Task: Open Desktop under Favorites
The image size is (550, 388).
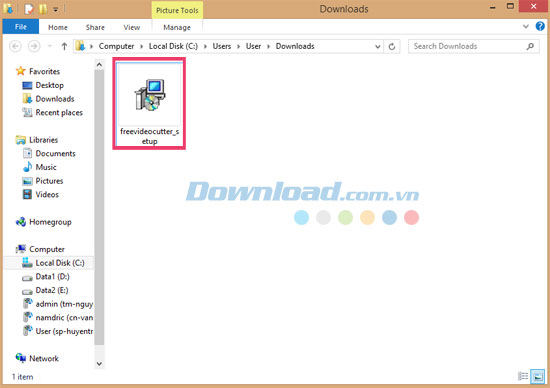Action: 49,85
